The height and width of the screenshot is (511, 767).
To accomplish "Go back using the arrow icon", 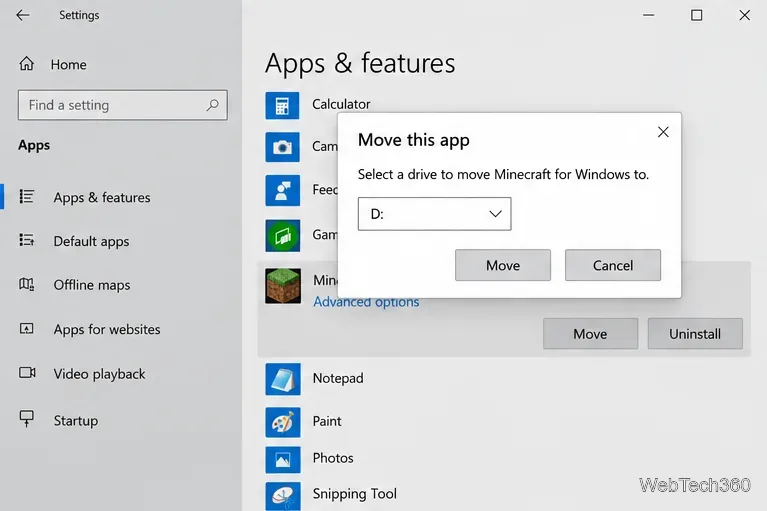I will 23,15.
